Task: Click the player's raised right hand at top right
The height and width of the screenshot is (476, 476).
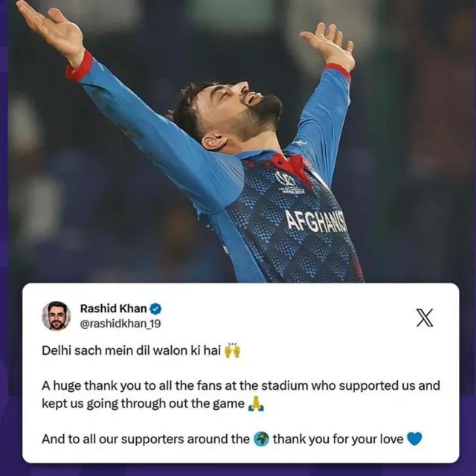Action: [x=329, y=46]
